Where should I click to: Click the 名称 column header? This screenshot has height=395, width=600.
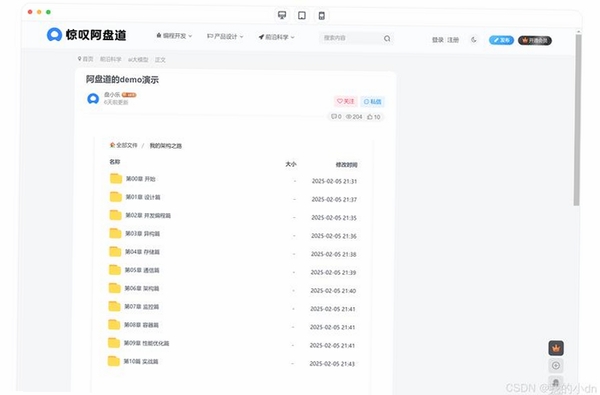pos(115,162)
